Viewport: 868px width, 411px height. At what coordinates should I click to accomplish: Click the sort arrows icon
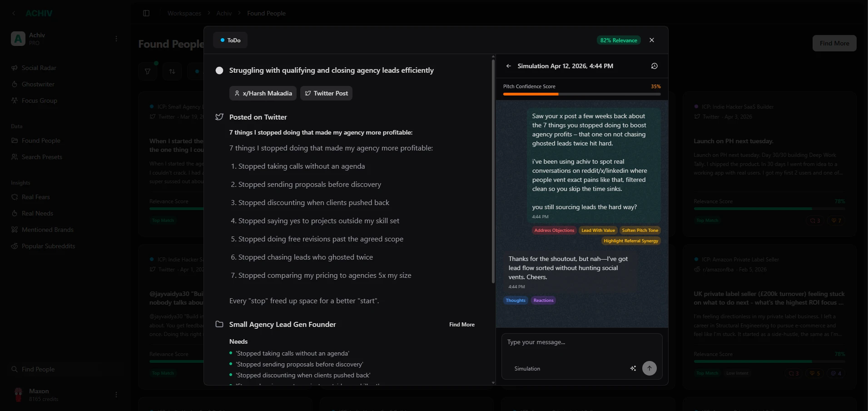click(172, 71)
